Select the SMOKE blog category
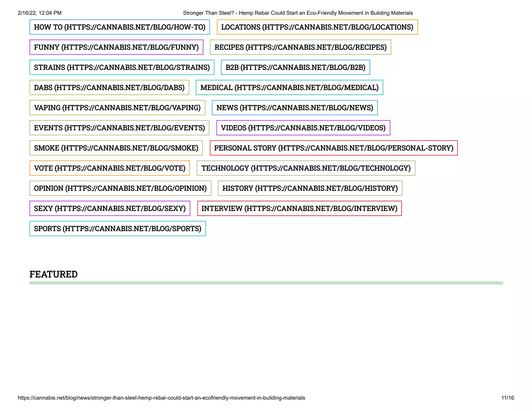Viewport: 532px width, 411px height. pos(116,148)
